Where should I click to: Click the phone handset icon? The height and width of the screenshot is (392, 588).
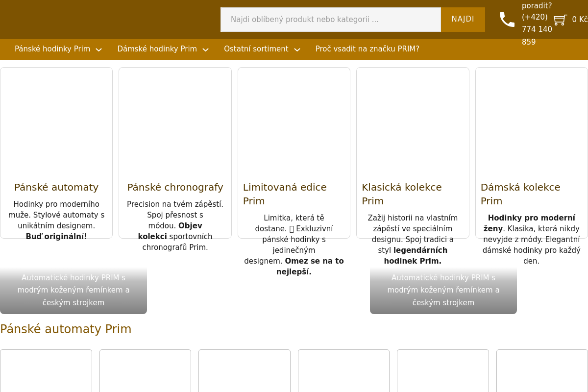pyautogui.click(x=507, y=20)
